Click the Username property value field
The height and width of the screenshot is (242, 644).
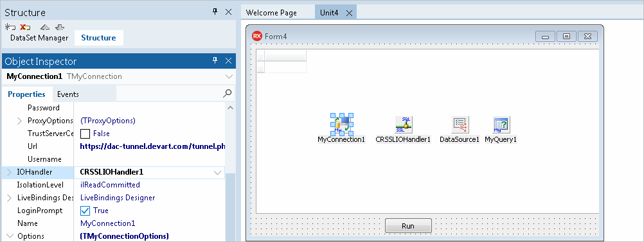(x=150, y=159)
